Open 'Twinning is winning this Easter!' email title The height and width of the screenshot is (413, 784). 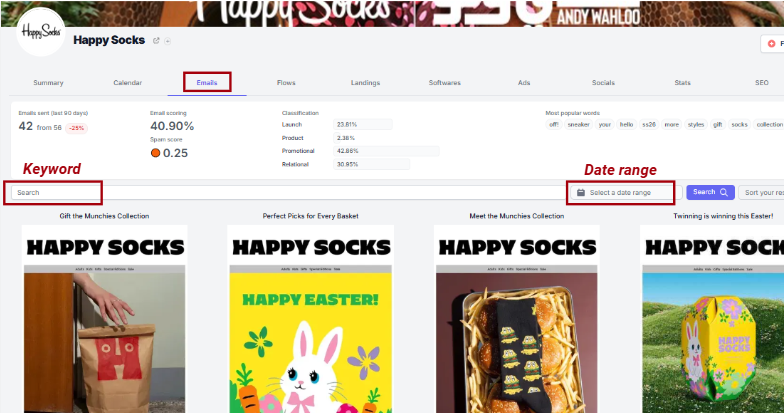(x=723, y=216)
